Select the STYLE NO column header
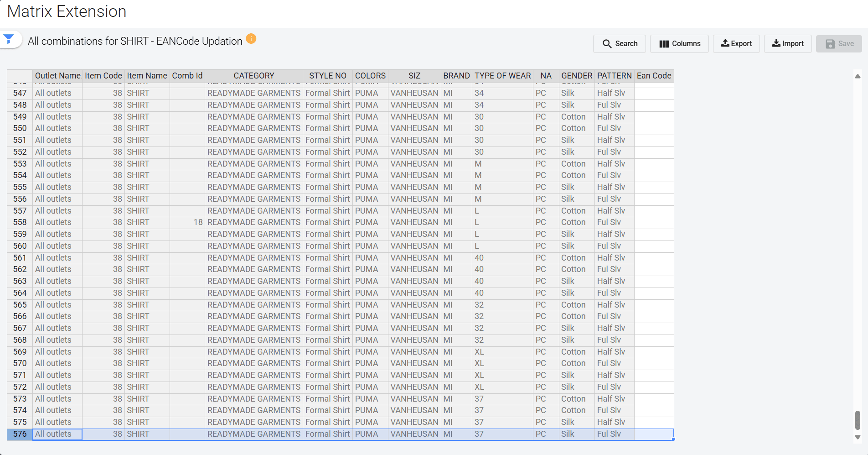The width and height of the screenshot is (868, 455). [328, 76]
